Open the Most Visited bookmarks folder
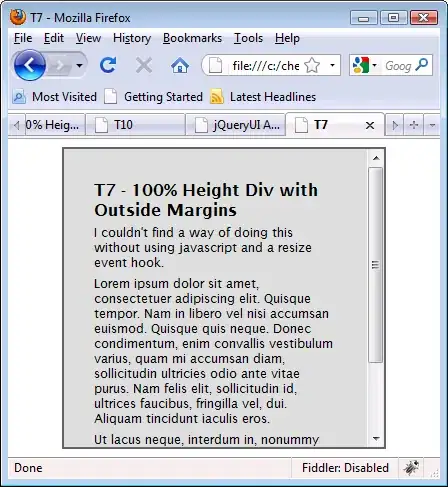The image size is (448, 487). pos(55,97)
